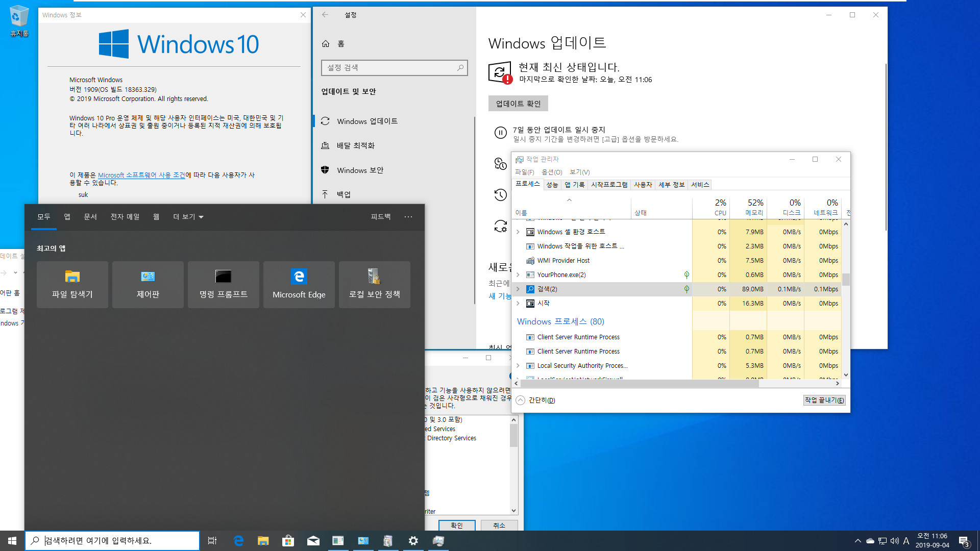
Task: Select the Apps filter in search panel
Action: (67, 217)
